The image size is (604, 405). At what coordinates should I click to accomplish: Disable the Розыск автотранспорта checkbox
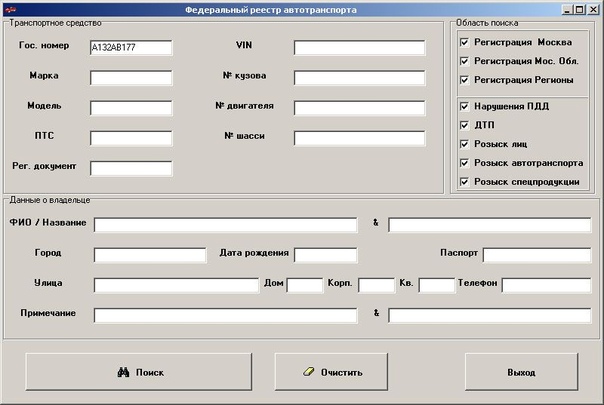464,162
